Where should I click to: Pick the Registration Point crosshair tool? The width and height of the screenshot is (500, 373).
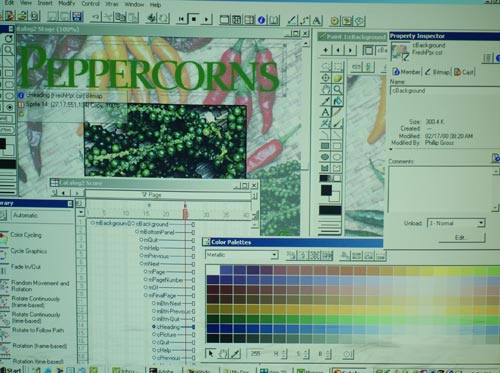point(326,78)
